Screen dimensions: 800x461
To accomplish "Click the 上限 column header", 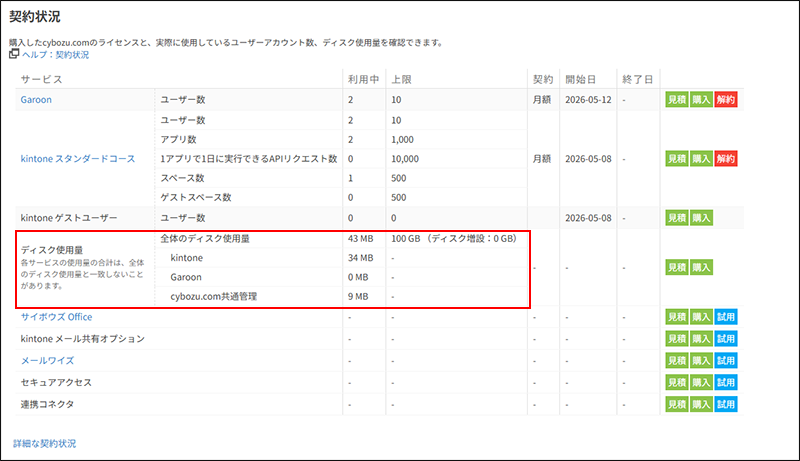I will [x=401, y=80].
